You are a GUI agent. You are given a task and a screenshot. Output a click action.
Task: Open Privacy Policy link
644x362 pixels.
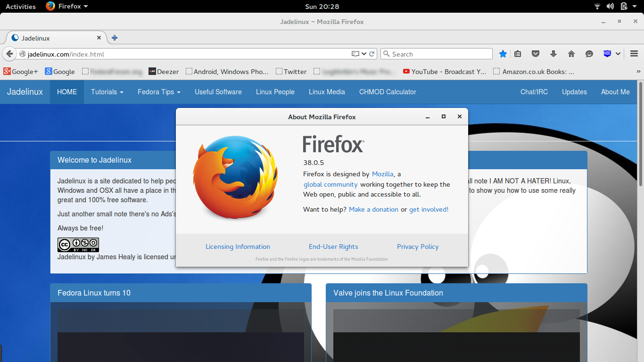coord(418,247)
